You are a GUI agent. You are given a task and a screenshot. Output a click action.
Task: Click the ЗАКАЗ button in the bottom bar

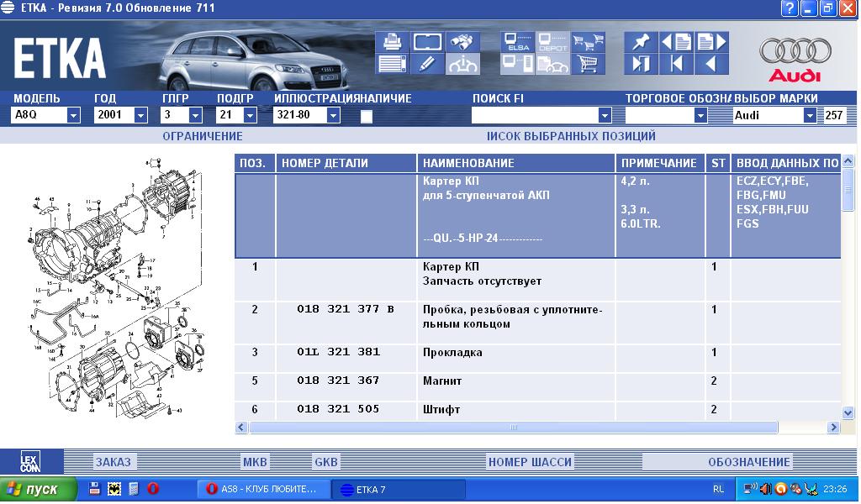pos(113,462)
